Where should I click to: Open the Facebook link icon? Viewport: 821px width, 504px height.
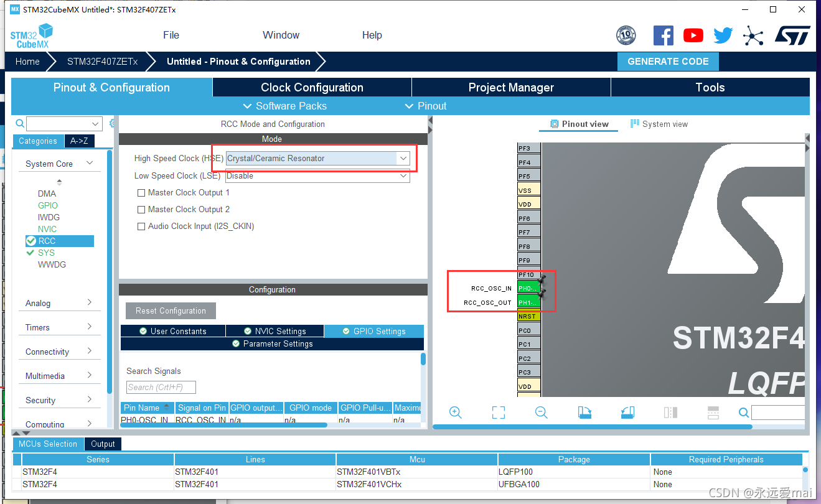coord(663,35)
